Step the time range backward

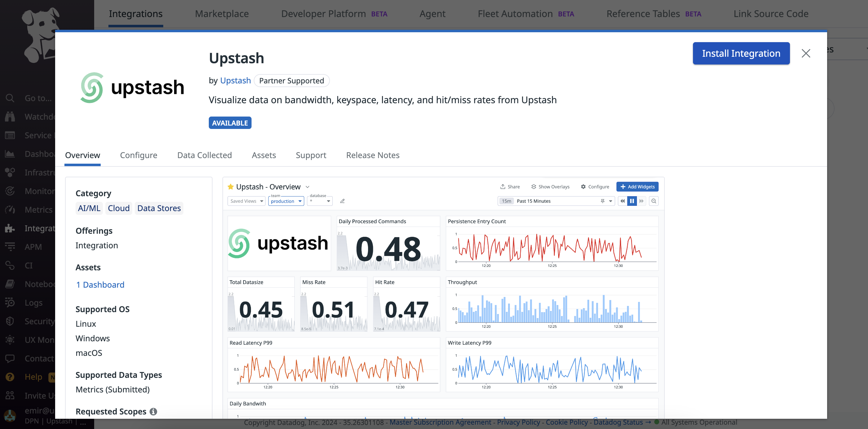622,201
